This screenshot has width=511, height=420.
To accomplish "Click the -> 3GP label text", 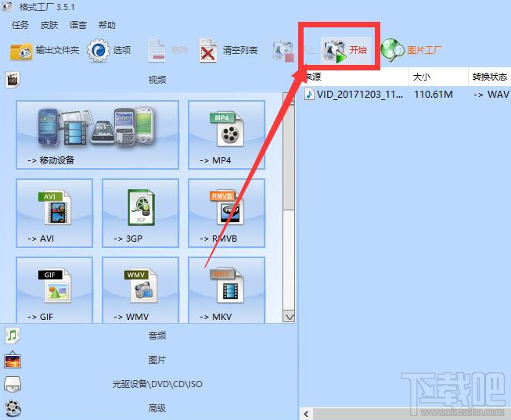I will [x=128, y=239].
